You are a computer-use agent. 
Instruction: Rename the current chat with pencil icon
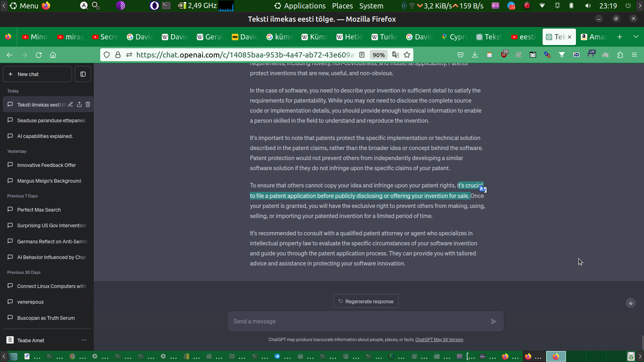coord(70,105)
